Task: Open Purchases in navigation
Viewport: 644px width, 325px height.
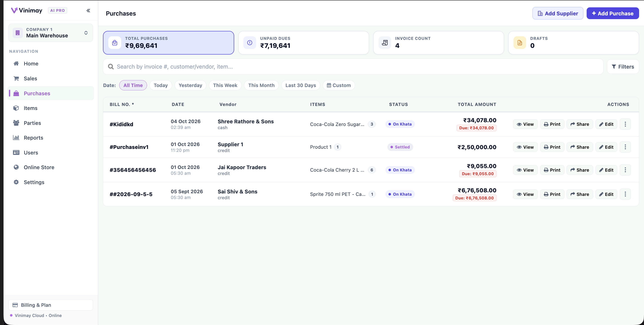Action: [51, 93]
